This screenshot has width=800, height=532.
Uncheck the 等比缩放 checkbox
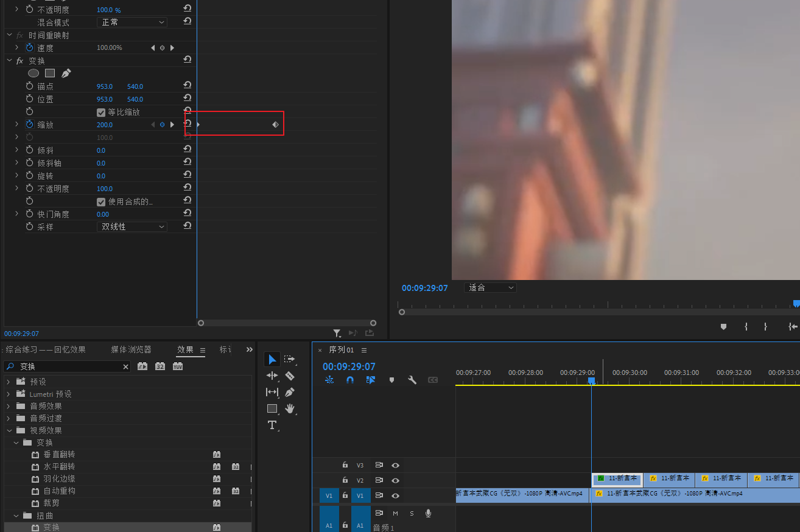[101, 112]
